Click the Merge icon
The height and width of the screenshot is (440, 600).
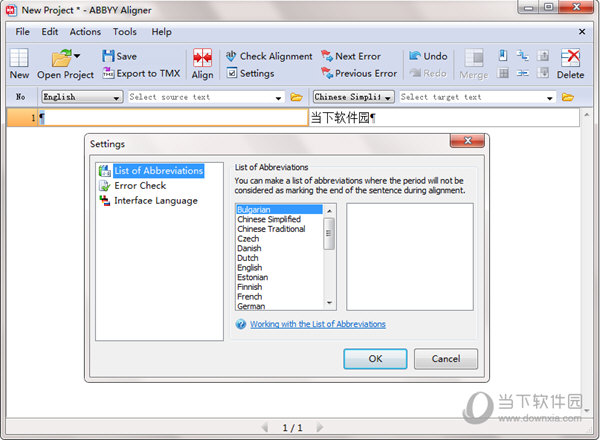[x=474, y=58]
